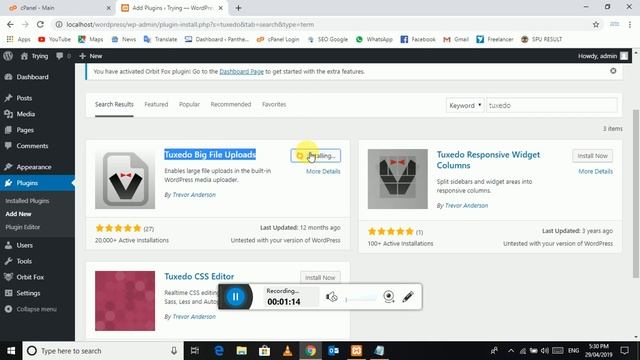
Task: Open More Details for Responsive Widget Columns
Action: tap(596, 171)
